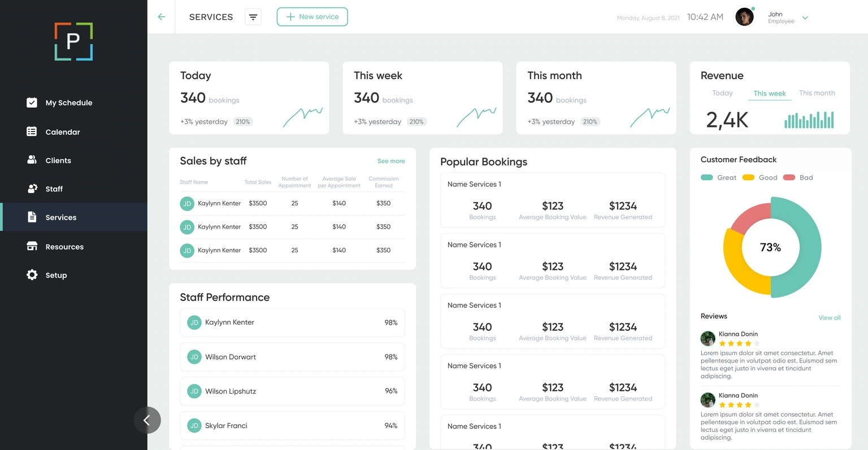Click the Services document icon
Image resolution: width=868 pixels, height=450 pixels.
[32, 217]
